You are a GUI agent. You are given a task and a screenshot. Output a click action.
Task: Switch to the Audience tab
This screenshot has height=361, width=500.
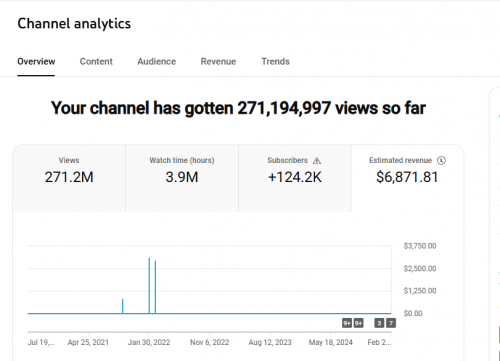click(x=157, y=61)
